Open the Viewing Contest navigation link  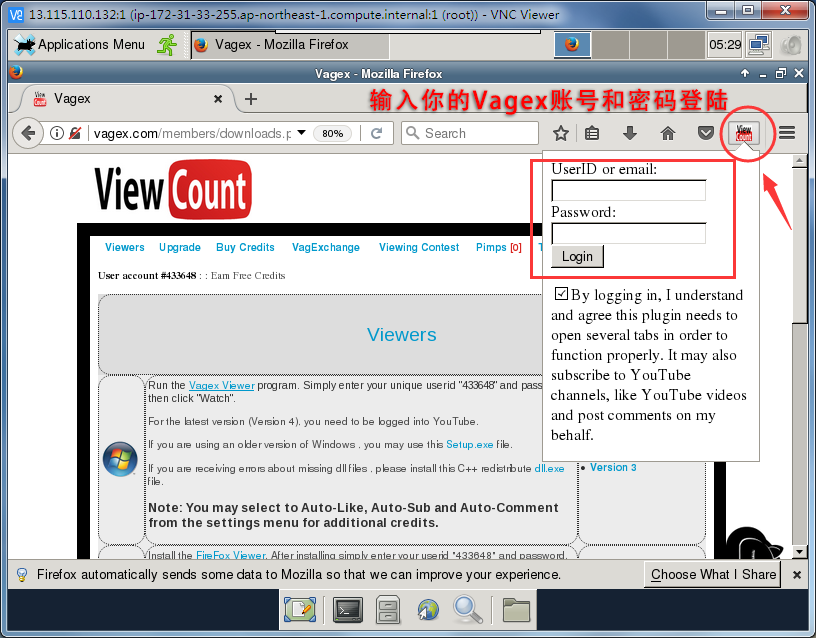coord(419,247)
